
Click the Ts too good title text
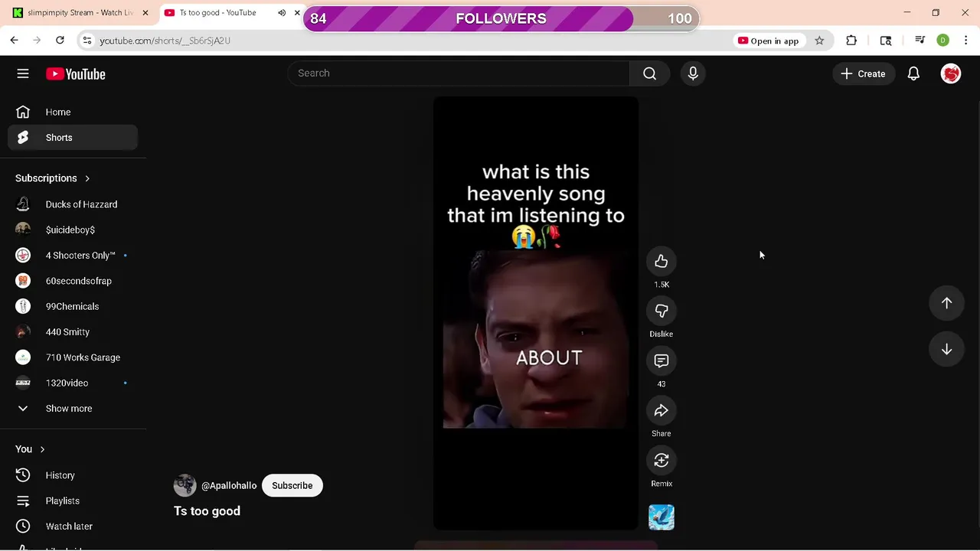[207, 511]
